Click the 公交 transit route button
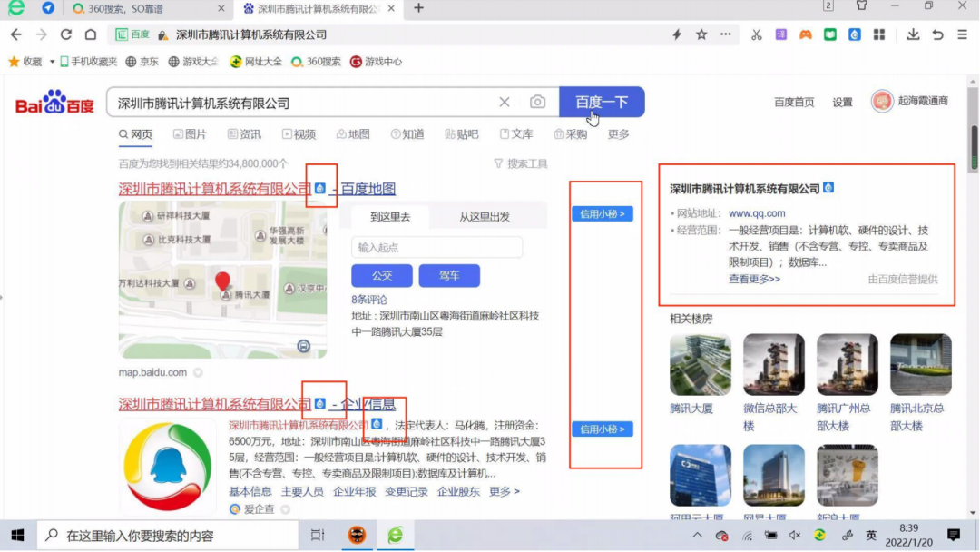 [382, 276]
